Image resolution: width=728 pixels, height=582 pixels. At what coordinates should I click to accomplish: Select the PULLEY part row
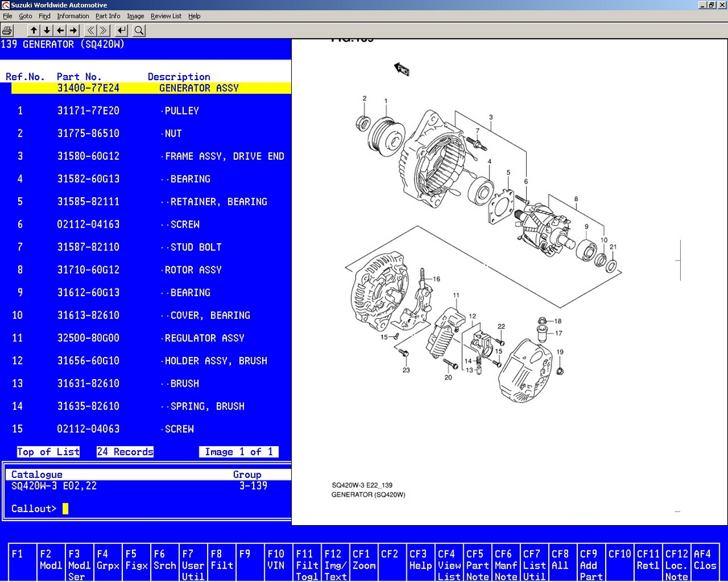click(x=146, y=111)
